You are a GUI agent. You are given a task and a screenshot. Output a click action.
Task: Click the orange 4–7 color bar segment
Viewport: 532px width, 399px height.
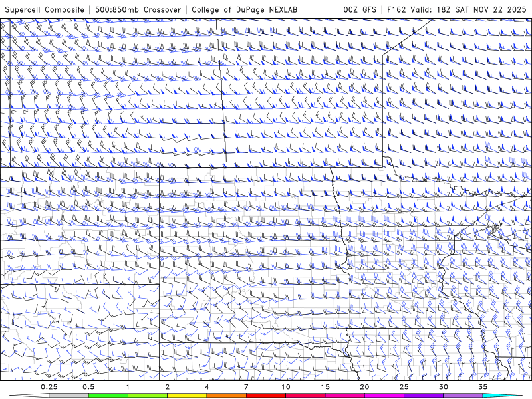226,396
